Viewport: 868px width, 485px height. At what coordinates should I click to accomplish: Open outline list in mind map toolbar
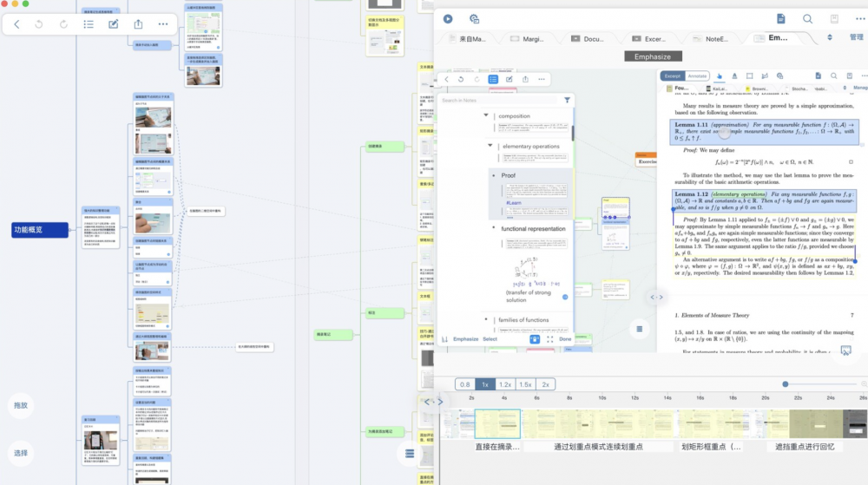(89, 24)
